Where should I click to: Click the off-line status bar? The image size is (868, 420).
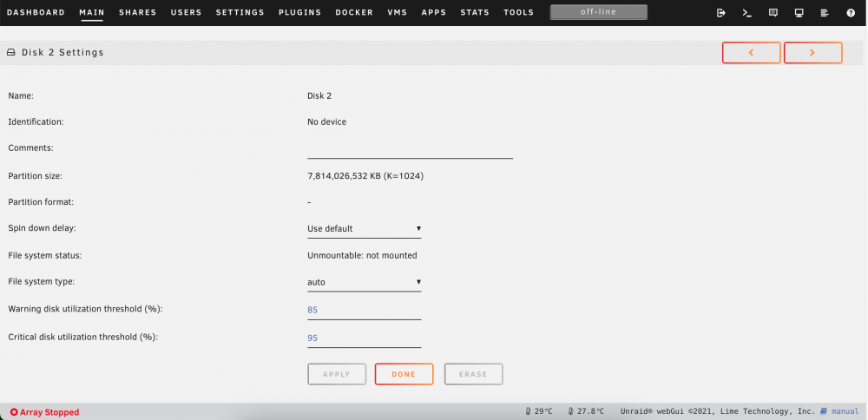[x=598, y=11]
